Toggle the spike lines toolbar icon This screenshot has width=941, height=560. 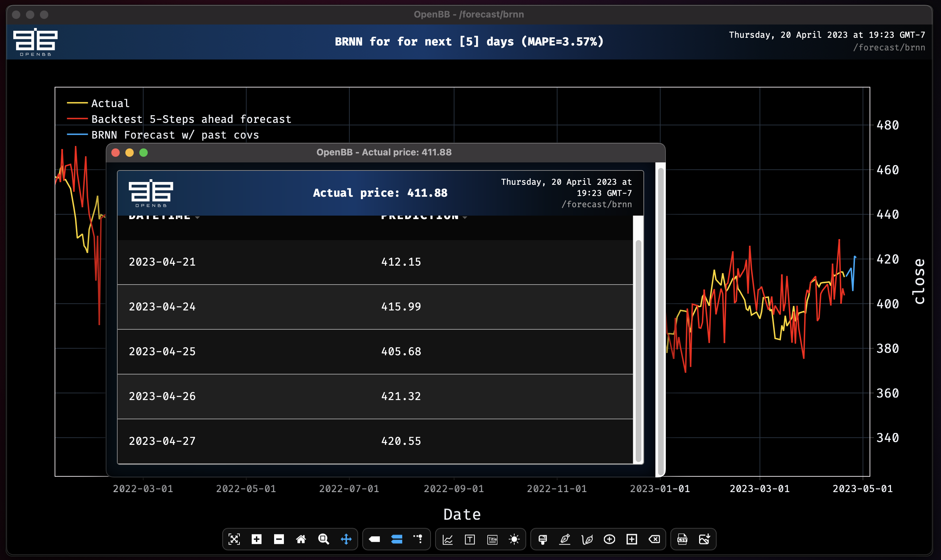[418, 539]
